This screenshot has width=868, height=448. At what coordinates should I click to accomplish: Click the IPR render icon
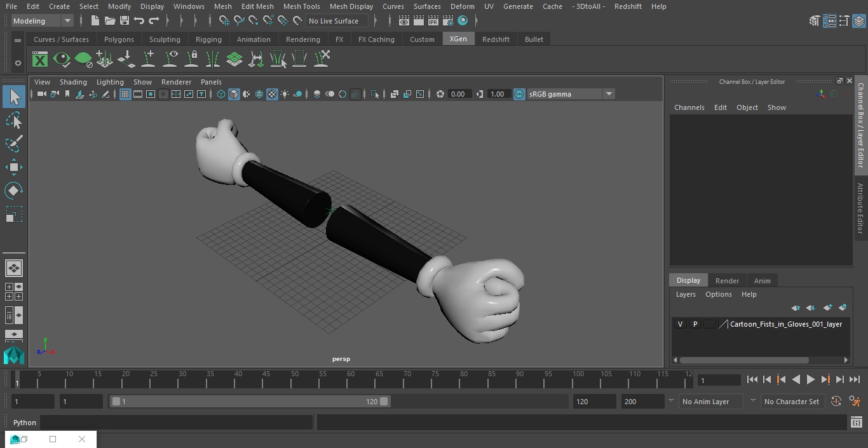(x=433, y=21)
